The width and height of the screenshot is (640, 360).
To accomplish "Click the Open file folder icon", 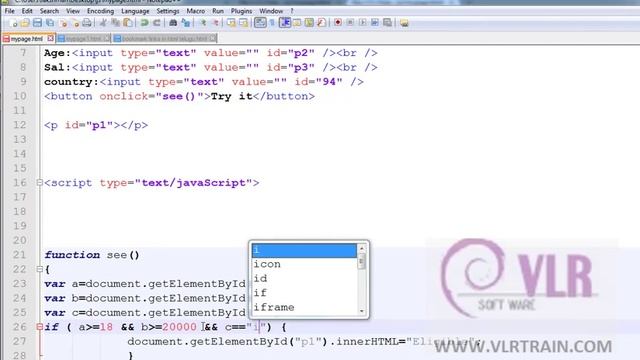I will coord(25,22).
